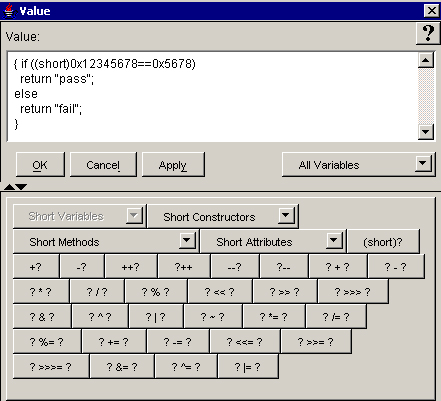
Task: Click the scroll up arrow in the Value editor
Action: [426, 60]
